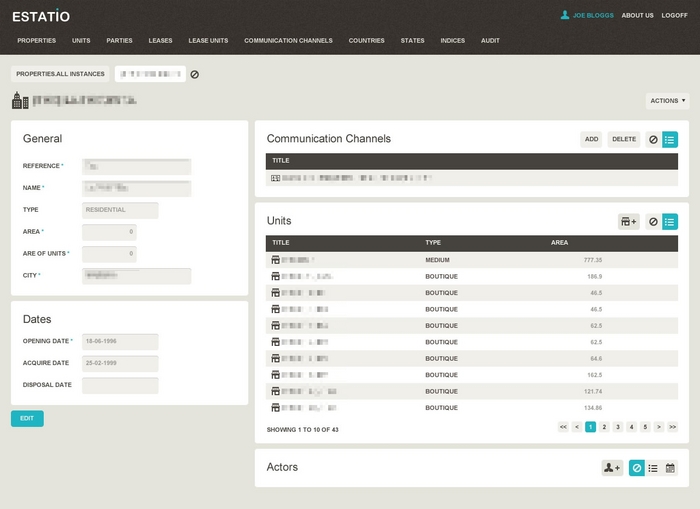
Task: Switch Actors panel to list view
Action: [653, 468]
